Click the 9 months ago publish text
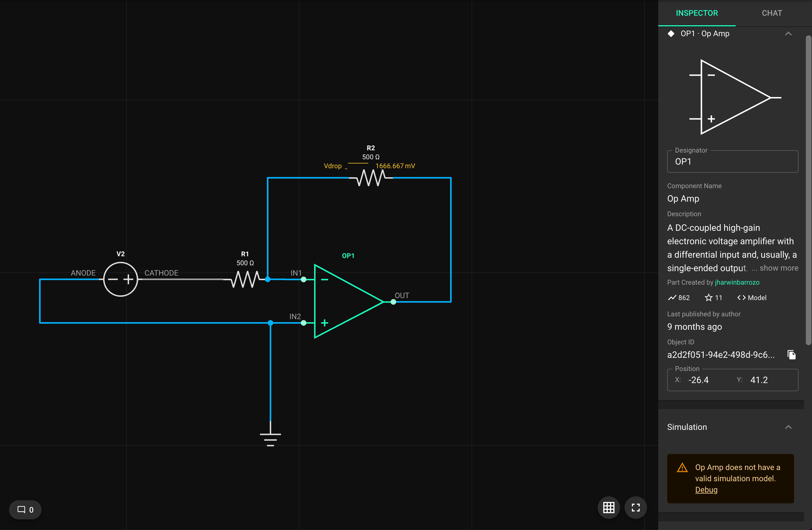The image size is (812, 530). click(695, 327)
